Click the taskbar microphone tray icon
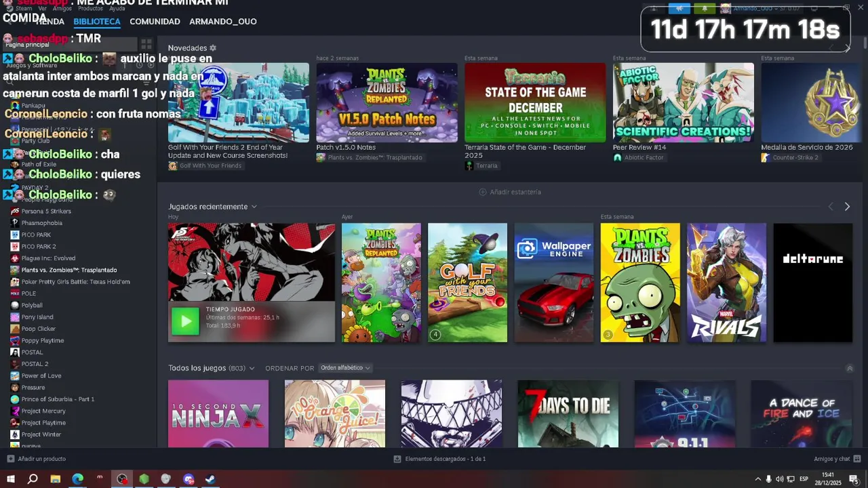The image size is (868, 488). coord(768,479)
